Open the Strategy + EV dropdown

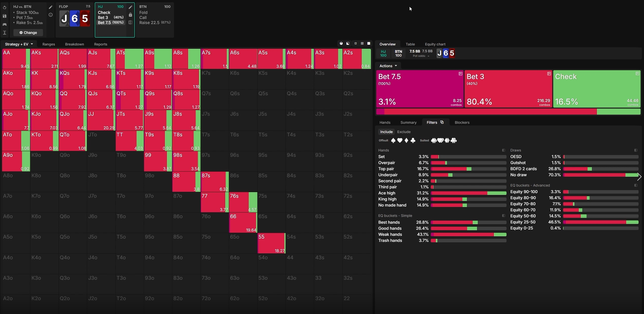tap(19, 44)
